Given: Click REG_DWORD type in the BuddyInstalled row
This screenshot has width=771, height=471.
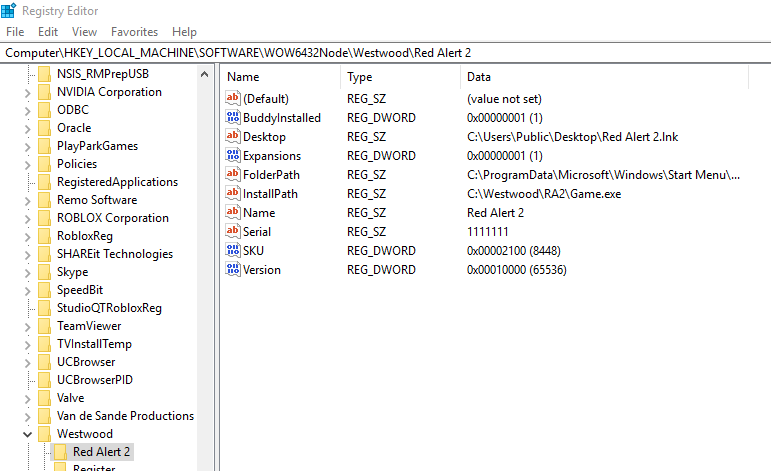Looking at the screenshot, I should point(381,118).
